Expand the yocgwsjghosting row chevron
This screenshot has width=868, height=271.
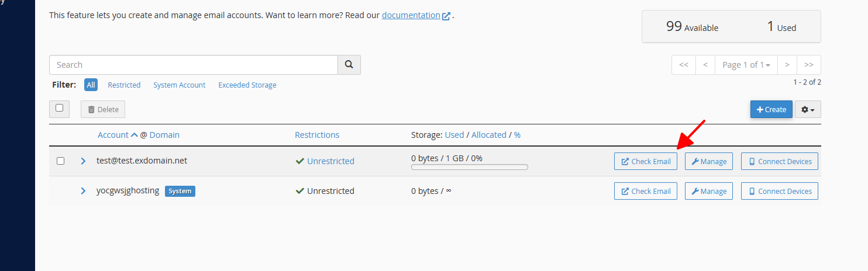83,190
